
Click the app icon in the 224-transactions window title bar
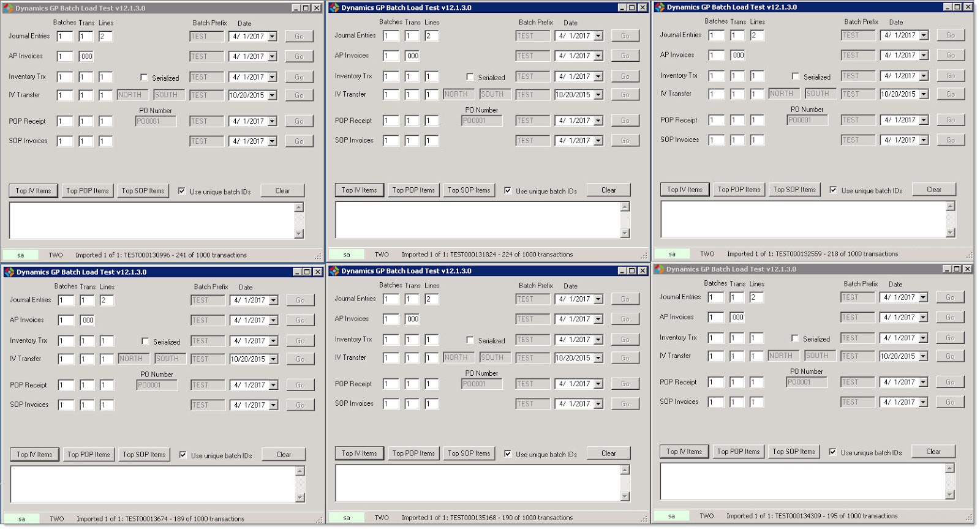tap(334, 8)
